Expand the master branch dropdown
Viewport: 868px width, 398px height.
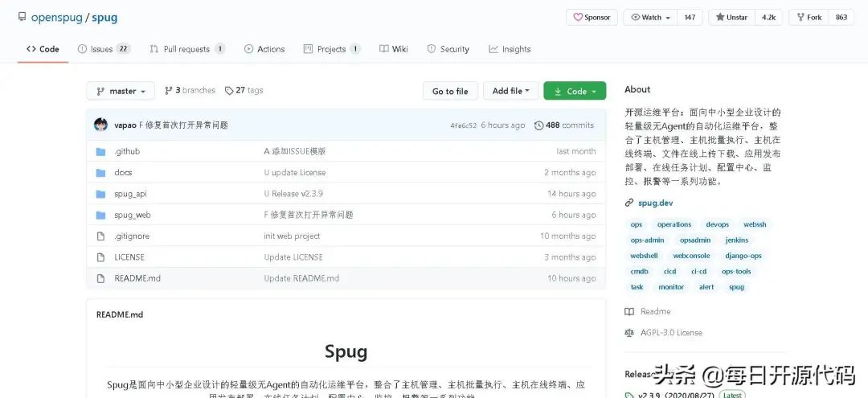pyautogui.click(x=121, y=91)
